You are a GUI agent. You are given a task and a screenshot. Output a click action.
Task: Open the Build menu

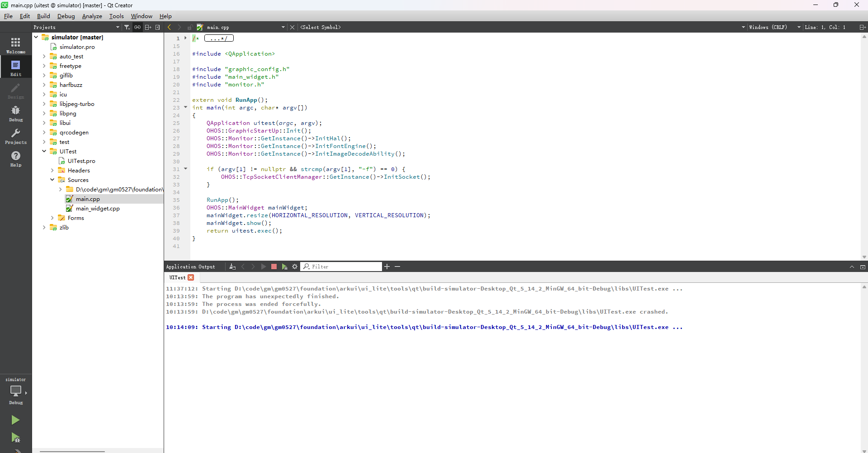[x=43, y=16]
